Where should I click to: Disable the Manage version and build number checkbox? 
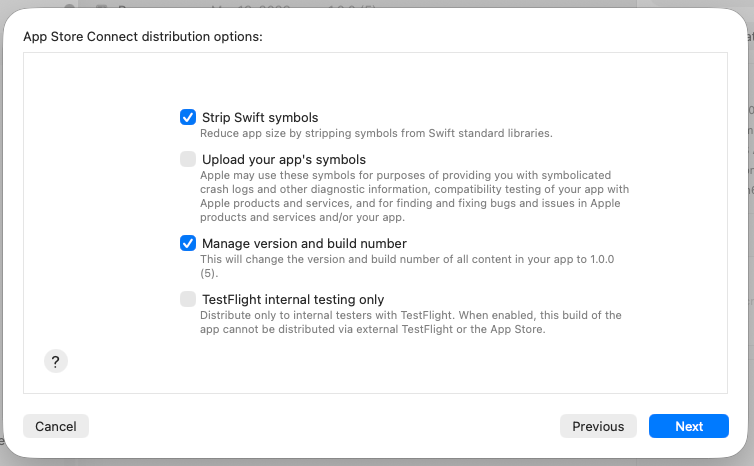coord(188,243)
